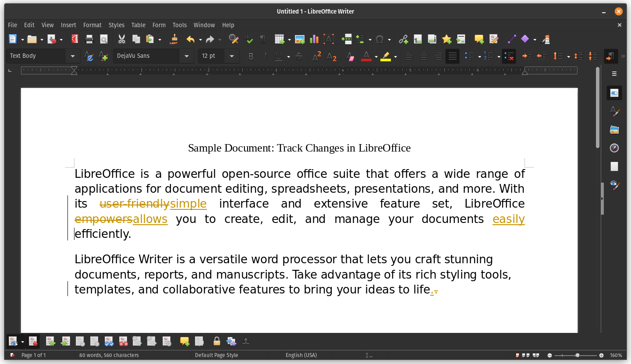Open the Tools menu
Screen dimensions: 631x364
coord(180,25)
